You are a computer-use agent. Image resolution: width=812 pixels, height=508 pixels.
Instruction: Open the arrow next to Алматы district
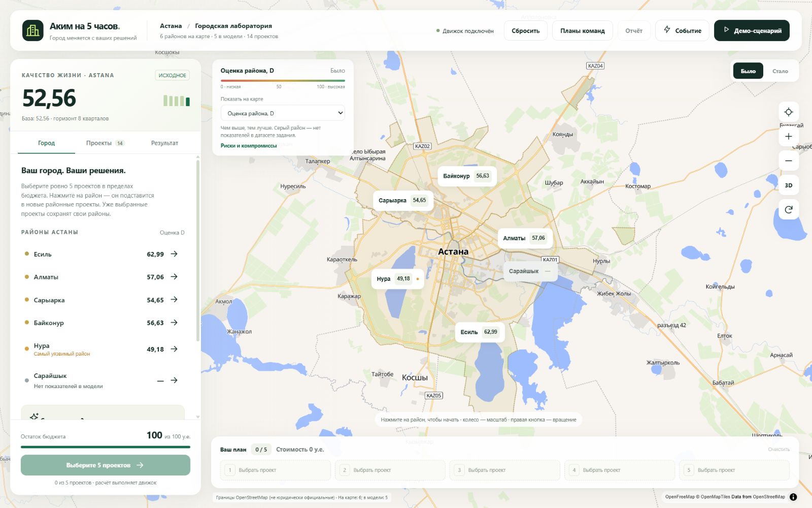(174, 277)
